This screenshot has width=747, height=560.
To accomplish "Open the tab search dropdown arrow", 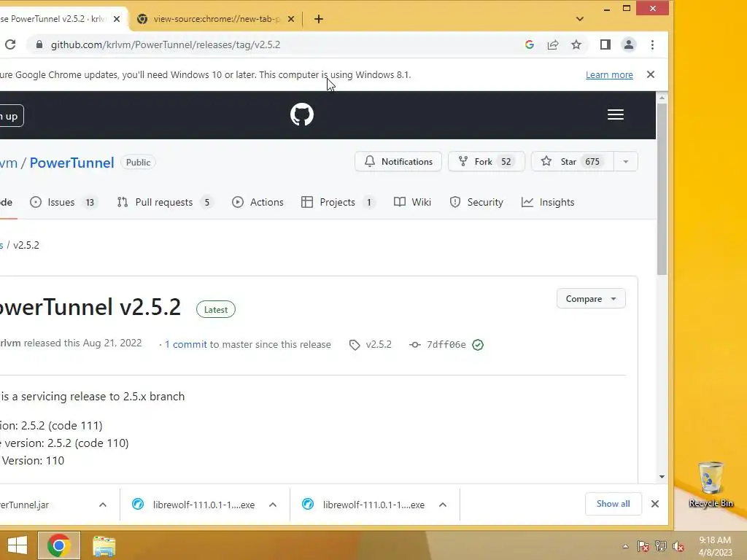I will [x=580, y=19].
